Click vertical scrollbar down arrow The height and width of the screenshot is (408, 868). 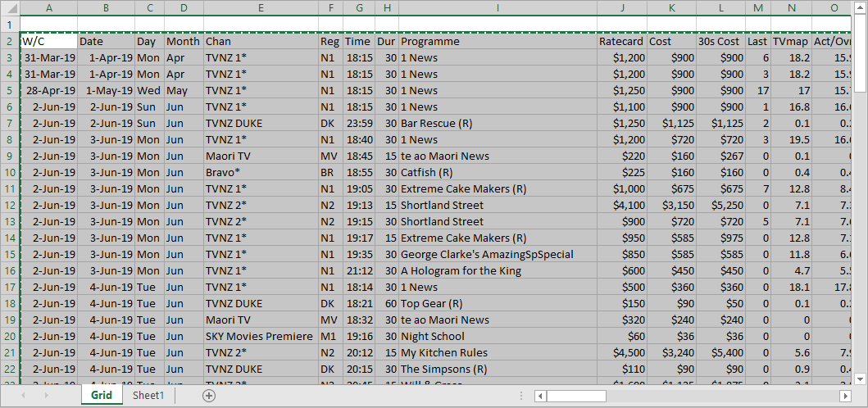point(859,379)
